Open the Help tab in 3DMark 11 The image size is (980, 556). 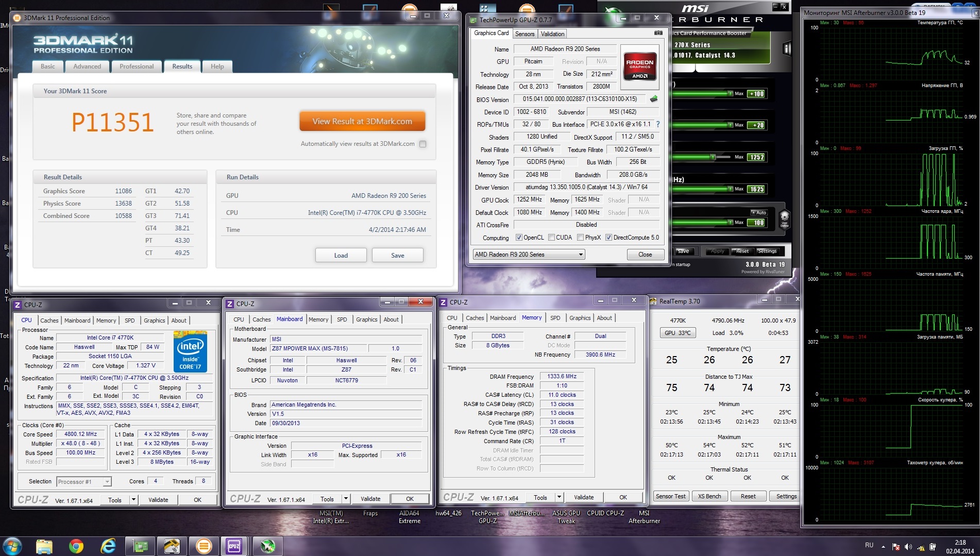tap(217, 66)
